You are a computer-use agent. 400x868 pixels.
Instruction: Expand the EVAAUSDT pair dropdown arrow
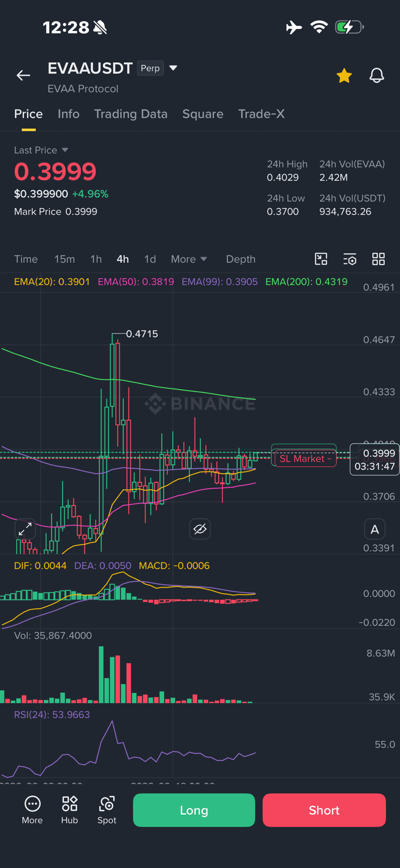(173, 68)
